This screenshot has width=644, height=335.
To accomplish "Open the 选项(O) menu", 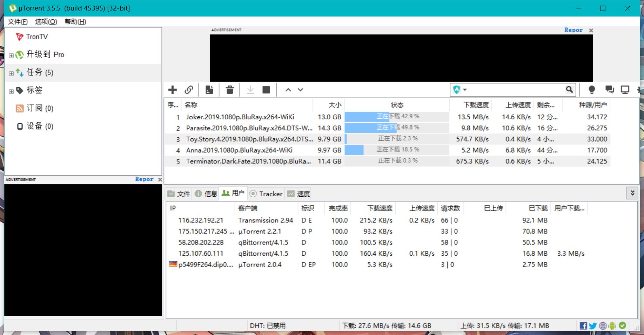I will click(x=46, y=22).
